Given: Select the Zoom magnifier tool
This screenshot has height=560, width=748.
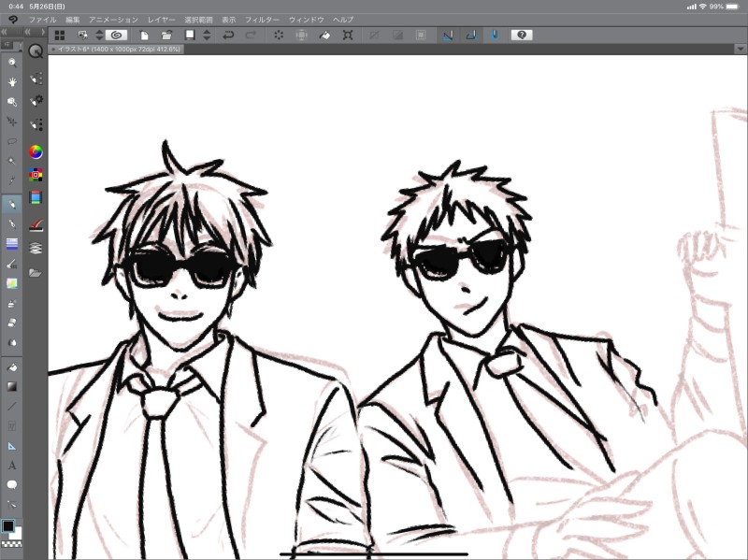Looking at the screenshot, I should (x=12, y=63).
